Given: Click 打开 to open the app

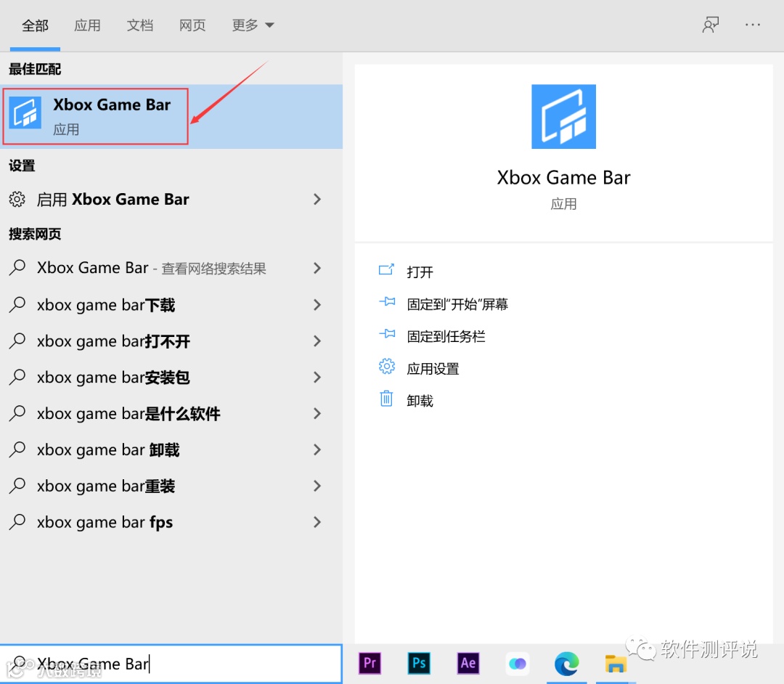Looking at the screenshot, I should click(420, 272).
